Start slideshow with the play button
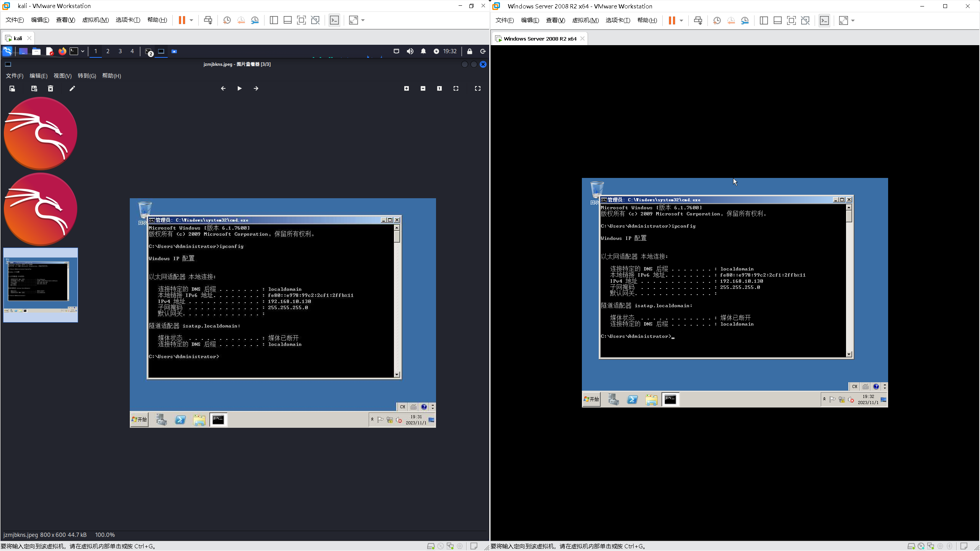Screen dimensions: 980x551 239,89
